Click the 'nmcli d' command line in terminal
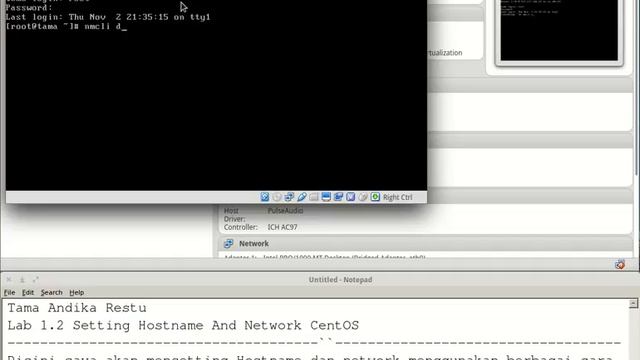The image size is (640, 360). 66,27
